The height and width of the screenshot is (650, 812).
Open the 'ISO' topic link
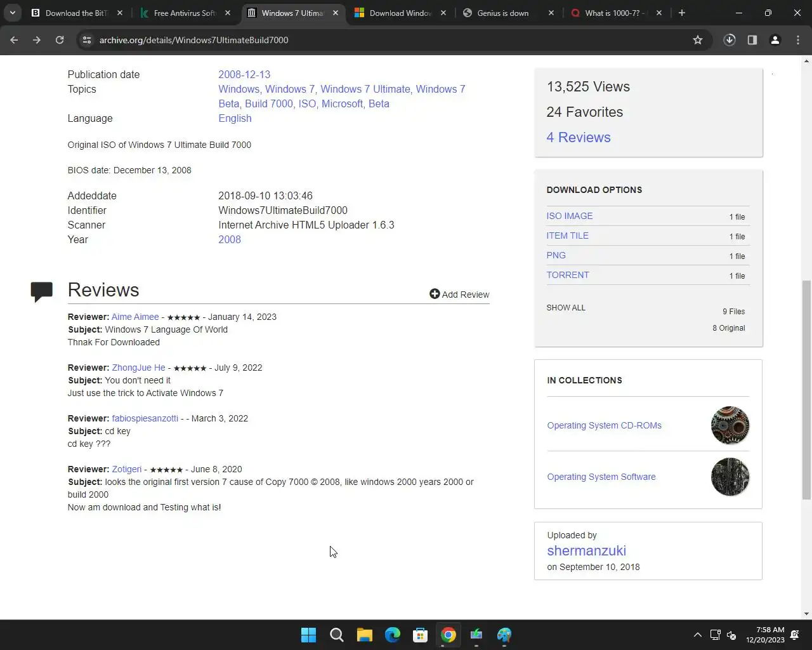(307, 103)
